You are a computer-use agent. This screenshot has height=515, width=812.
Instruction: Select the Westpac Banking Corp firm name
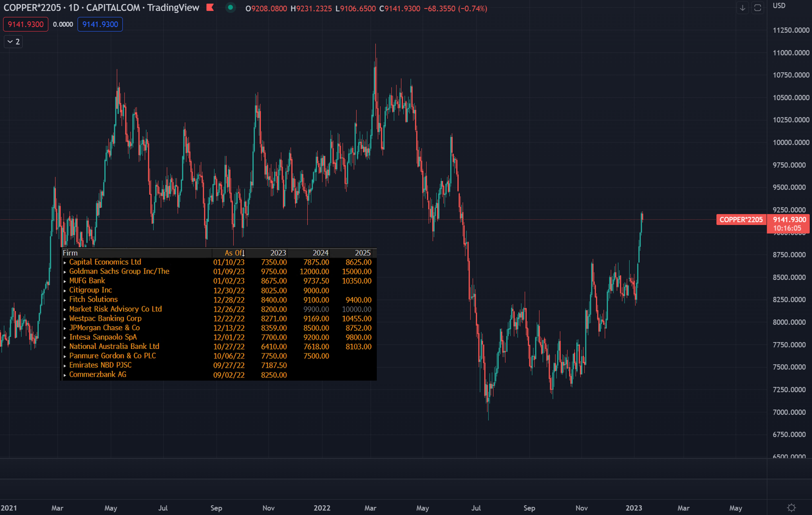click(x=105, y=318)
